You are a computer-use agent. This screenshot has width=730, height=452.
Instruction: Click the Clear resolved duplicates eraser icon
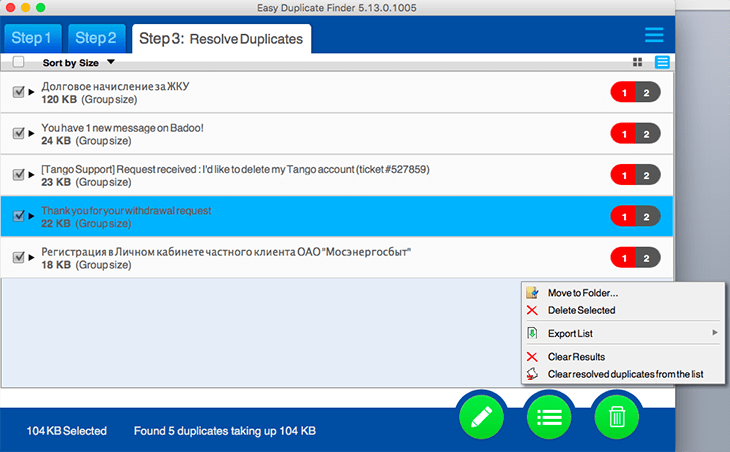tap(532, 374)
